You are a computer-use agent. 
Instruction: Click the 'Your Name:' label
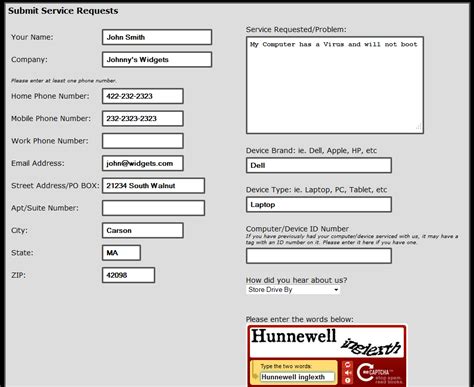coord(32,37)
